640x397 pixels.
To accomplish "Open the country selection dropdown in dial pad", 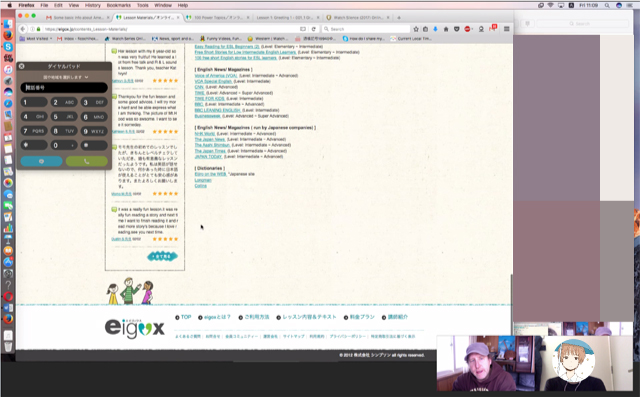I will [65, 77].
